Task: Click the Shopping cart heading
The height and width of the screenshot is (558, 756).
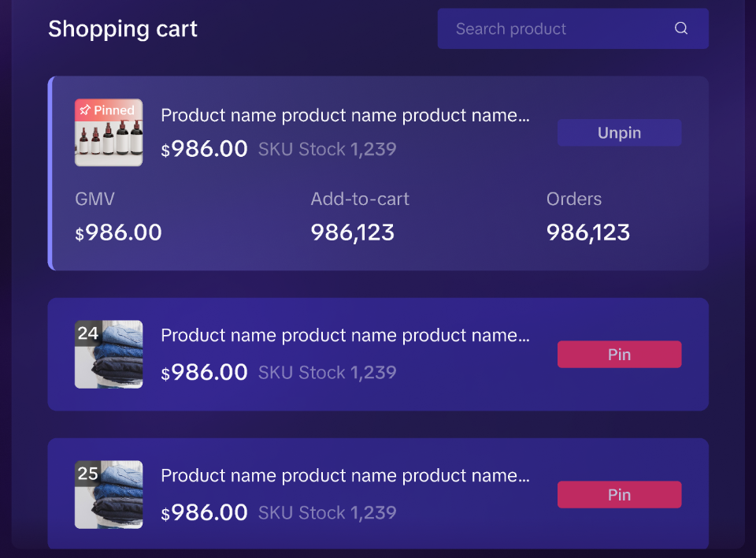Action: pyautogui.click(x=123, y=29)
